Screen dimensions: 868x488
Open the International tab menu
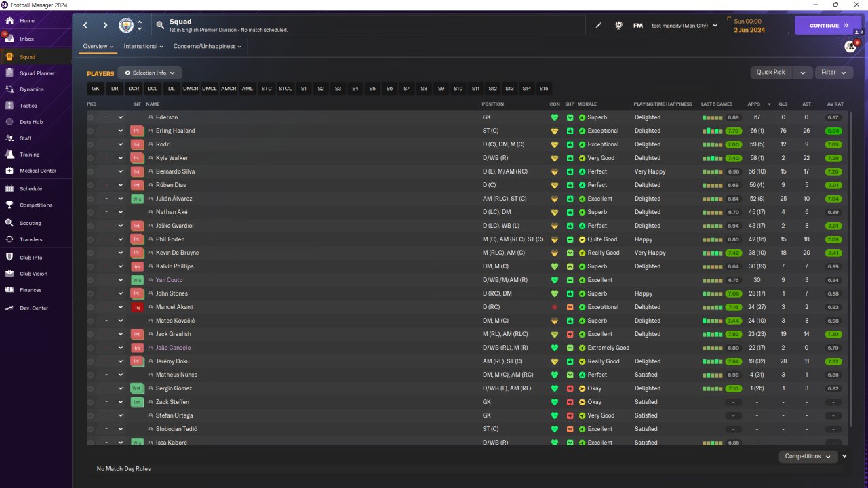(x=144, y=47)
